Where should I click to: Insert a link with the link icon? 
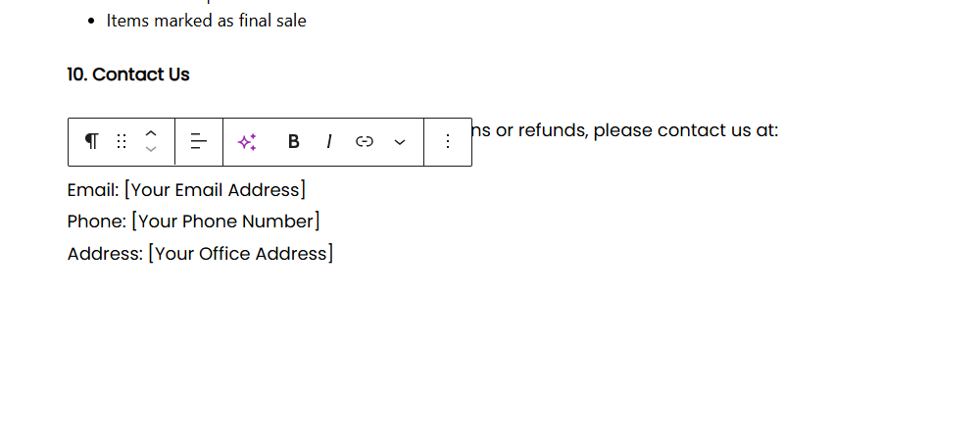tap(365, 141)
